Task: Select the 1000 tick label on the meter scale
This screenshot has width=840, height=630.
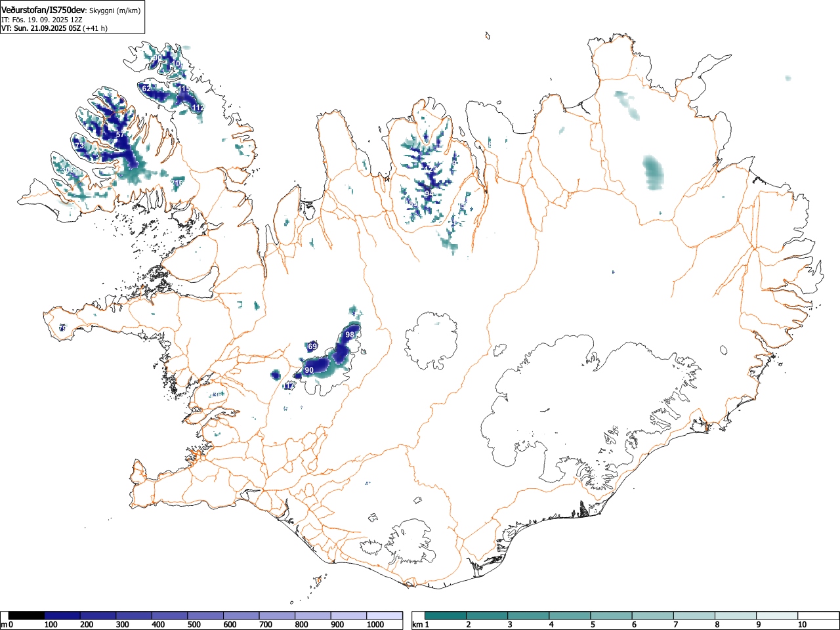Action: point(375,625)
